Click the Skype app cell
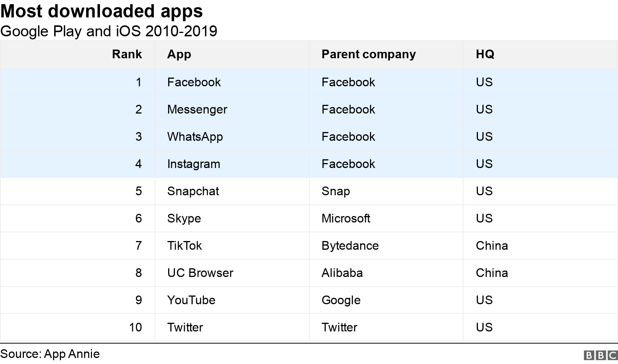This screenshot has height=364, width=618. pyautogui.click(x=184, y=218)
